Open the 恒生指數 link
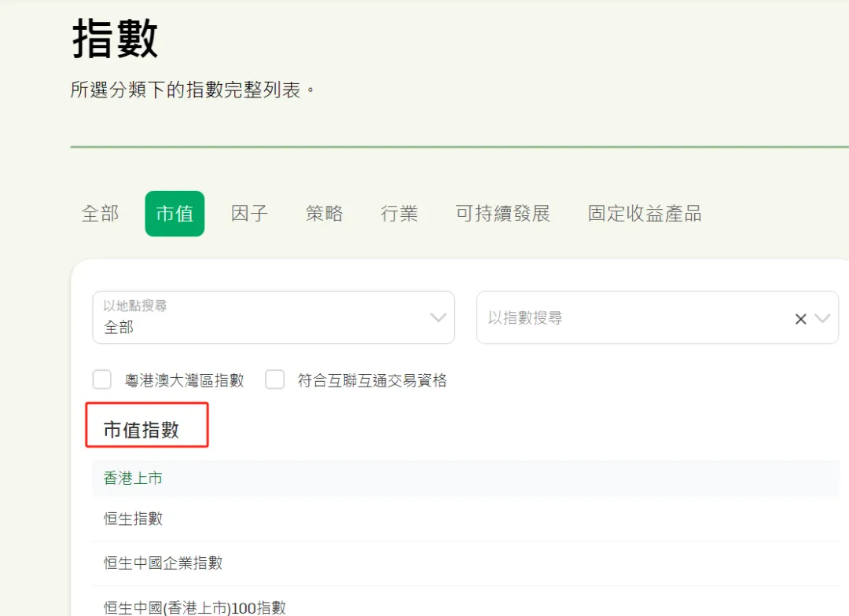This screenshot has width=849, height=616. click(x=134, y=519)
